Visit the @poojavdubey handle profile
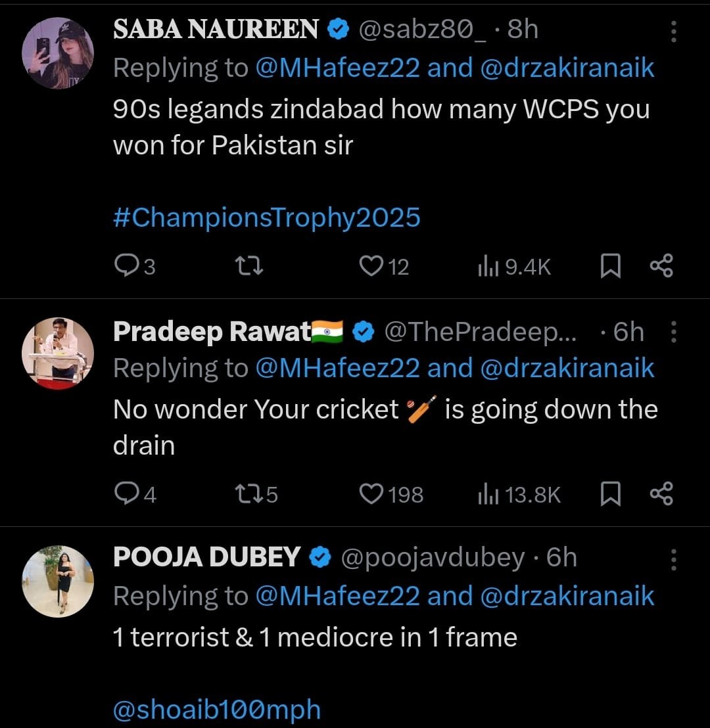Screen dimensions: 710x728 433,558
